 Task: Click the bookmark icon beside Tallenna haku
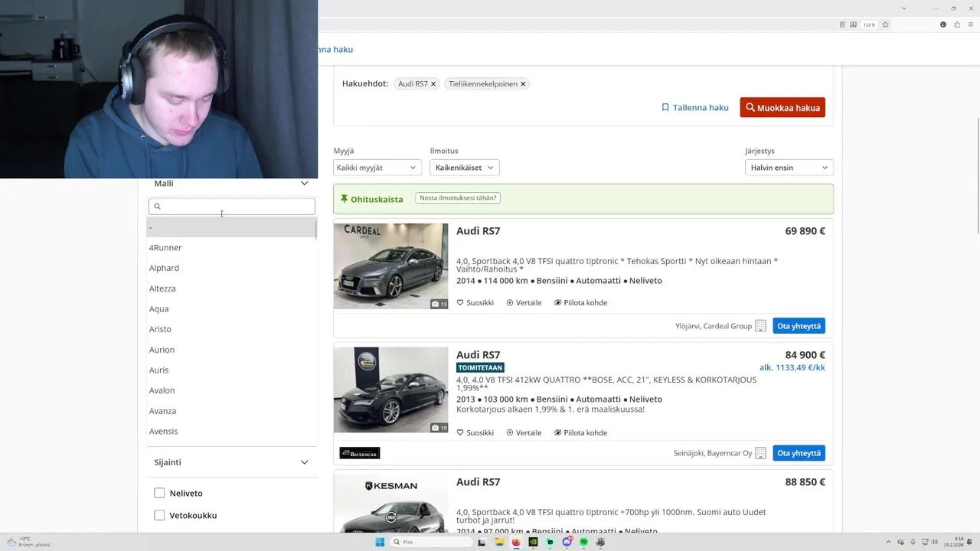click(665, 108)
